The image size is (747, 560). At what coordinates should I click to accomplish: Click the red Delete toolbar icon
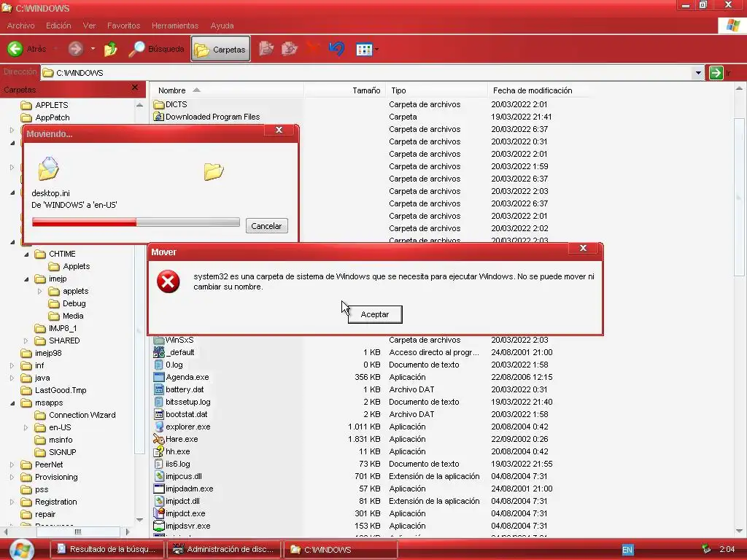pos(313,47)
